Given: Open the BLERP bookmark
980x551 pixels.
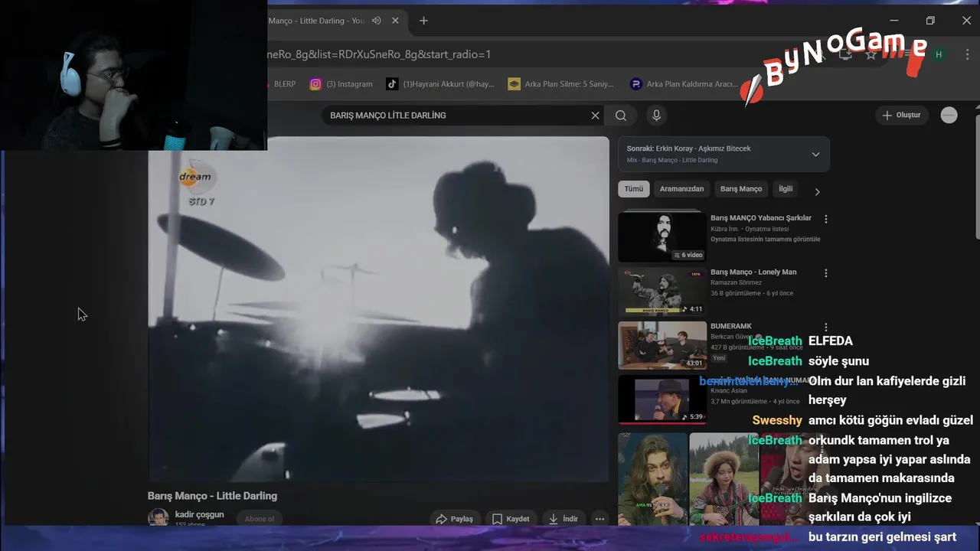Looking at the screenshot, I should (284, 84).
